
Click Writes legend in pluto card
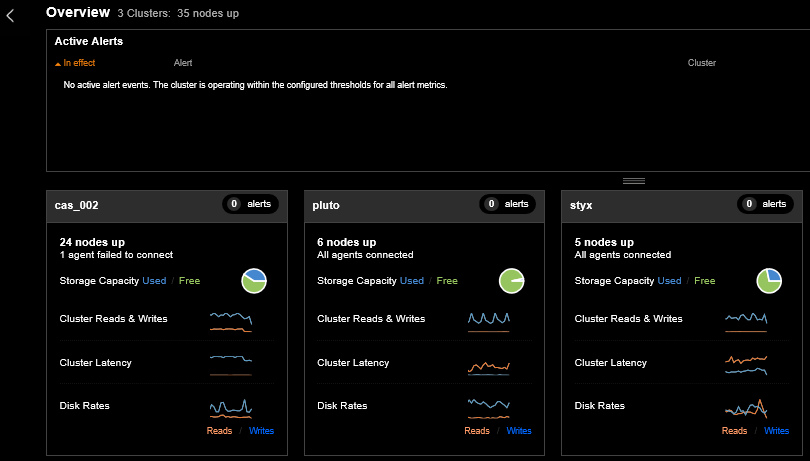(x=519, y=431)
